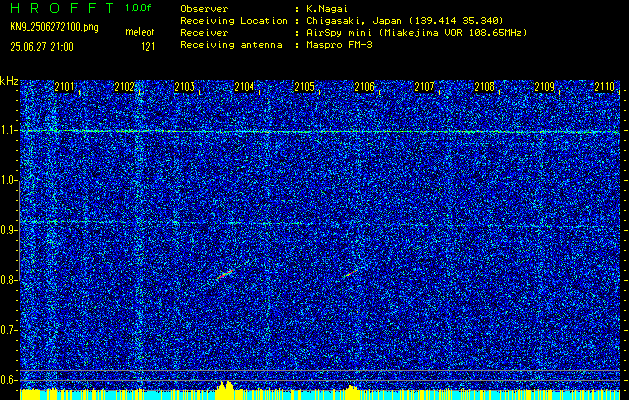
Task: Click the red meteor echo near 2106
Action: 351,274
